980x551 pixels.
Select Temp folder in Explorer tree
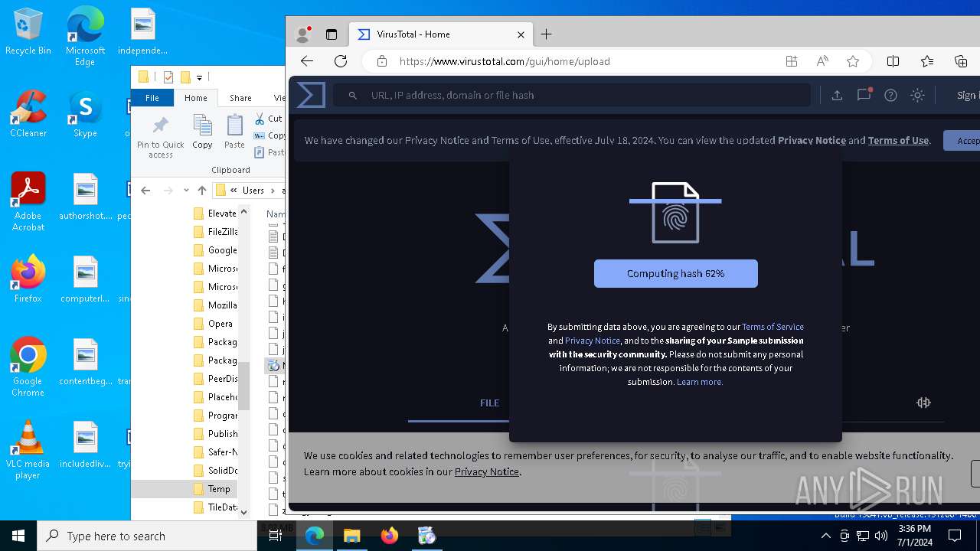point(212,489)
